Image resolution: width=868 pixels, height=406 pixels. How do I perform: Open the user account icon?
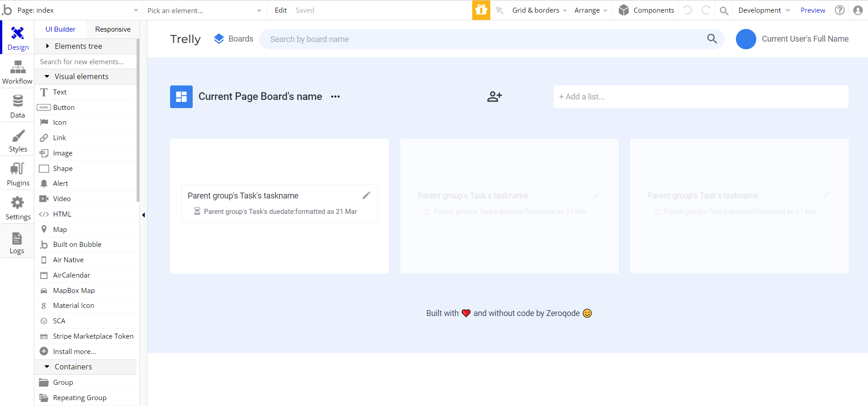858,10
